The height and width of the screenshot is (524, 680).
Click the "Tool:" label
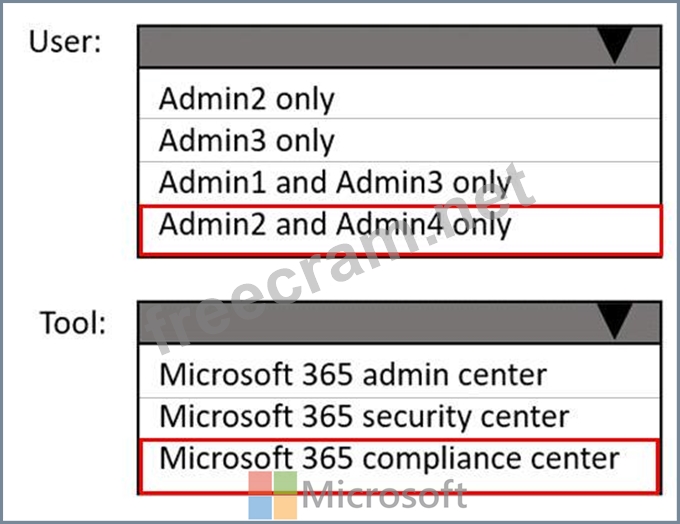pyautogui.click(x=72, y=322)
